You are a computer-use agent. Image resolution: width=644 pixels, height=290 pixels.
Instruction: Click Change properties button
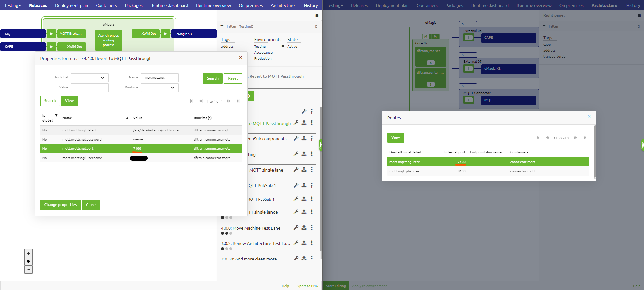(x=60, y=205)
